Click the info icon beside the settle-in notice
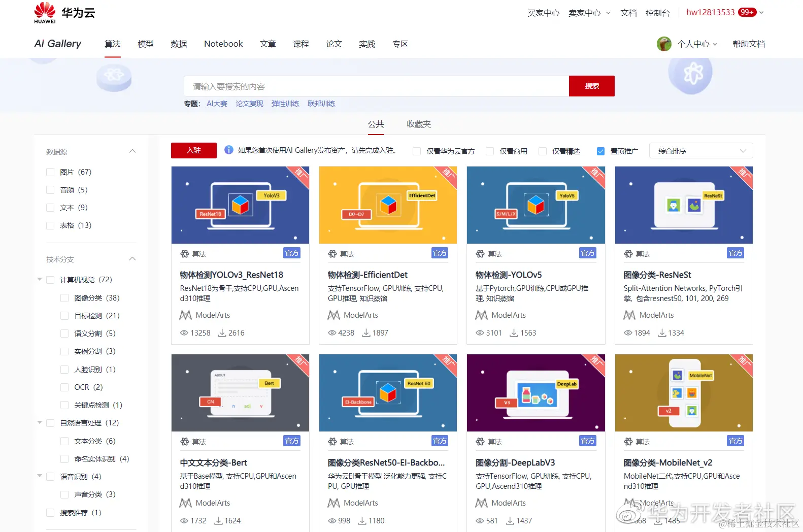803x532 pixels. click(x=229, y=150)
